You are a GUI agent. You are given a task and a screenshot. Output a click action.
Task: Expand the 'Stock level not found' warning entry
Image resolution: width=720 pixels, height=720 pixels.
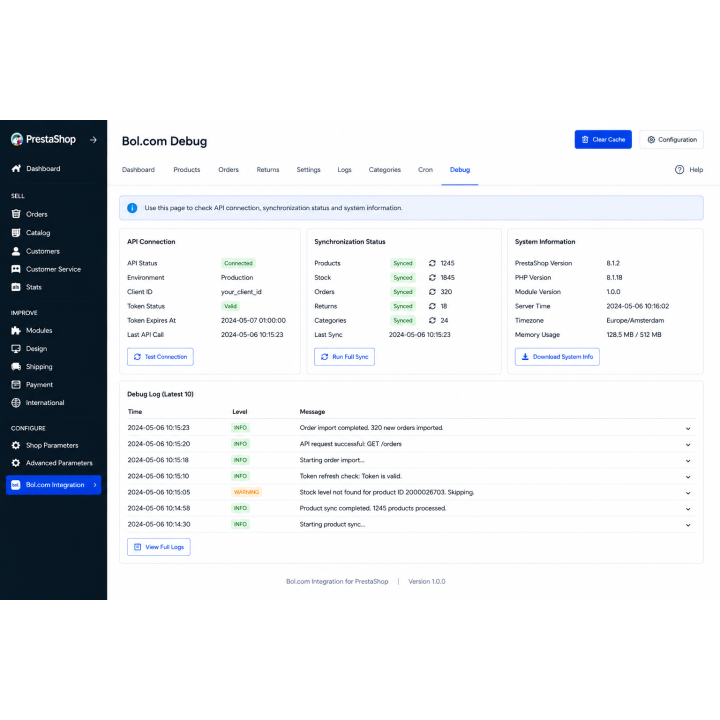coord(688,493)
